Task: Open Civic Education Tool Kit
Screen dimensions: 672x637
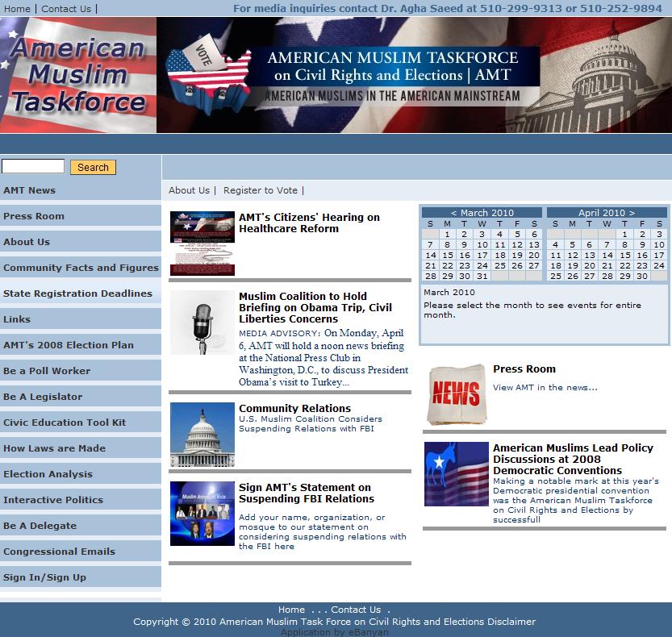Action: click(x=81, y=423)
